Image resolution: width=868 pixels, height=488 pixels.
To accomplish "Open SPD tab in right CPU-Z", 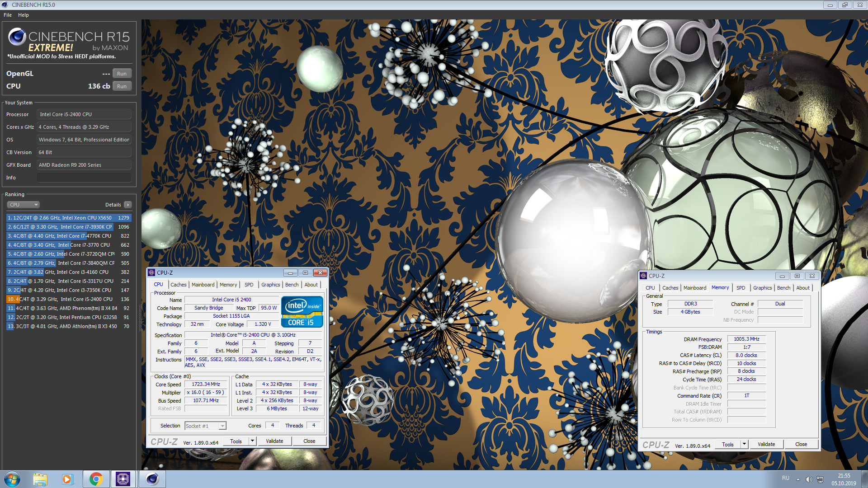I will coord(741,288).
